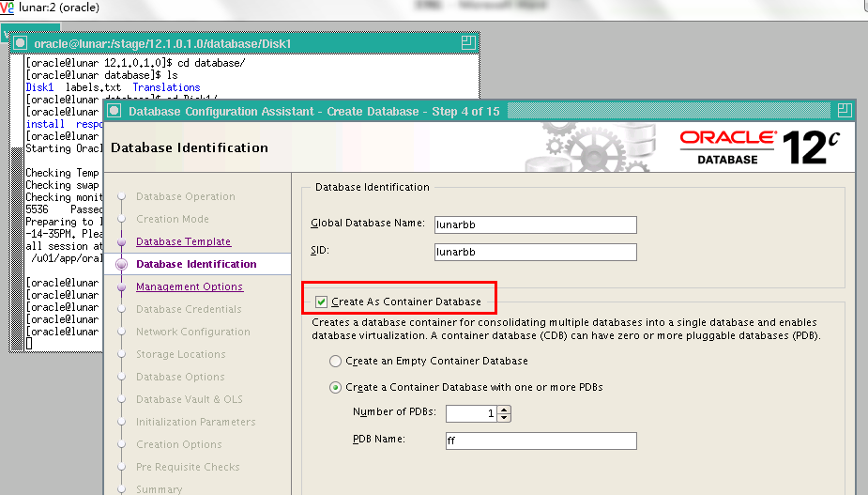Image resolution: width=868 pixels, height=495 pixels.
Task: Click the Oracle Database 12c logo
Action: click(759, 147)
